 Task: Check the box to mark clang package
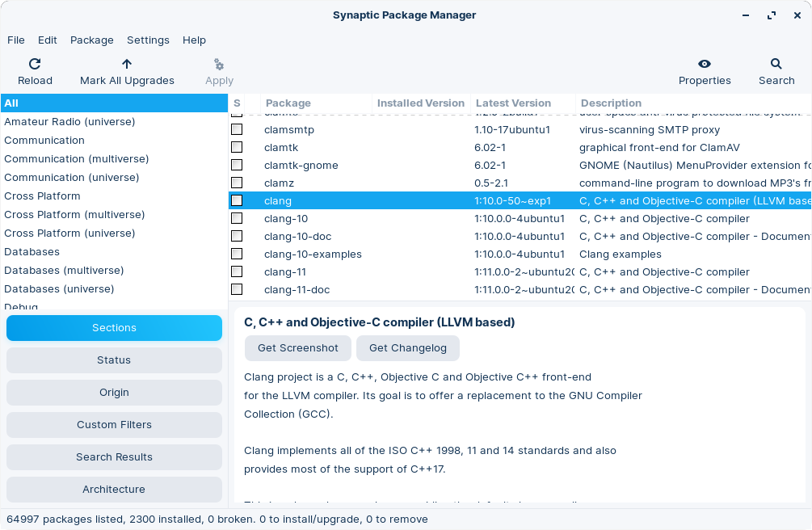[237, 200]
